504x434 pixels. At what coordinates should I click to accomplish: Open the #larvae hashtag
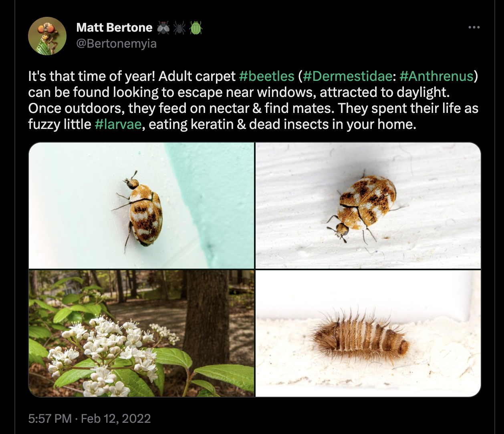tap(119, 124)
